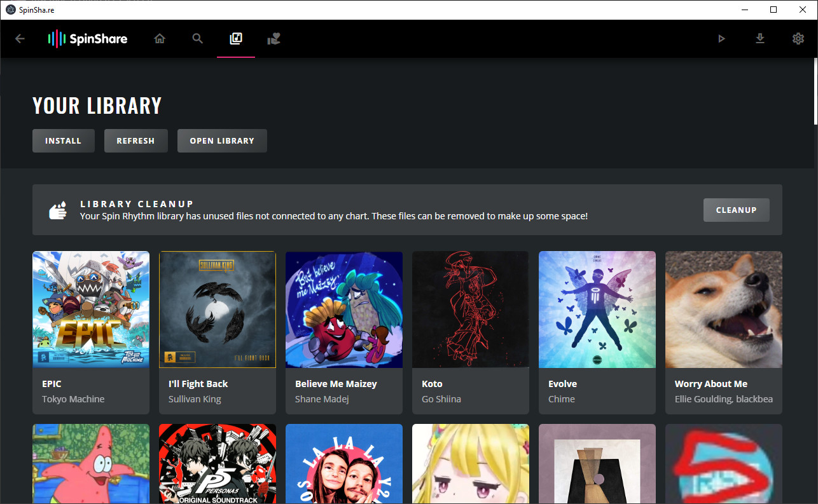Click the vertical scrollbar thumb
818x504 pixels.
(815, 91)
